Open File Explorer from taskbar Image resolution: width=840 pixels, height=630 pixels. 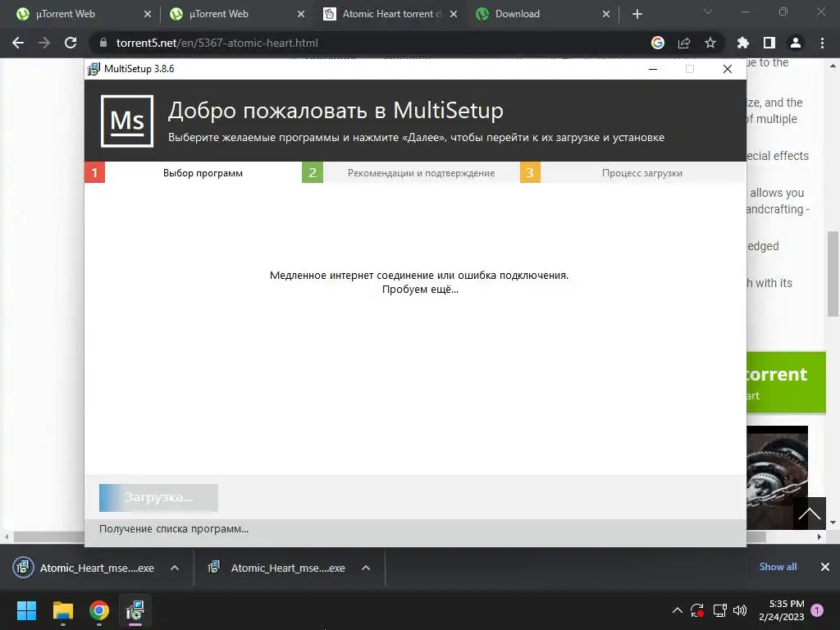(x=62, y=610)
